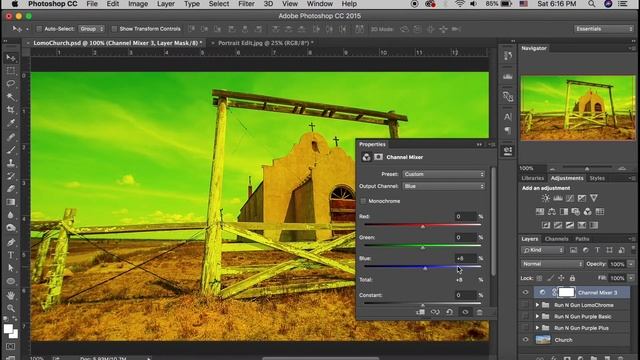Select the Horizontal Type tool
This screenshot has height=360, width=640.
[11, 255]
